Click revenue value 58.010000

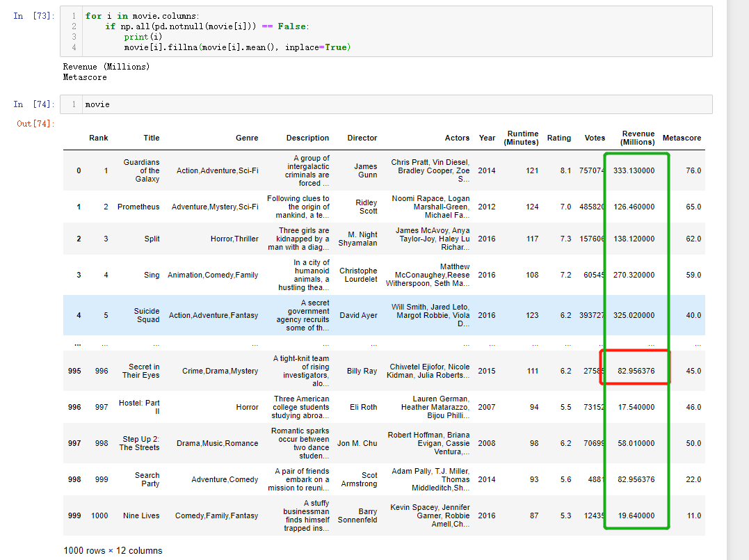pos(636,443)
